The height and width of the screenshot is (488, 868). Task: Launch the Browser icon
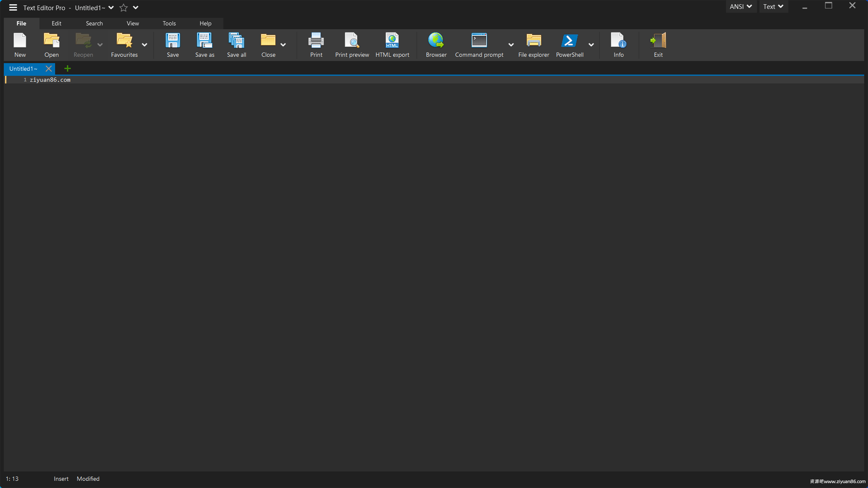click(436, 41)
